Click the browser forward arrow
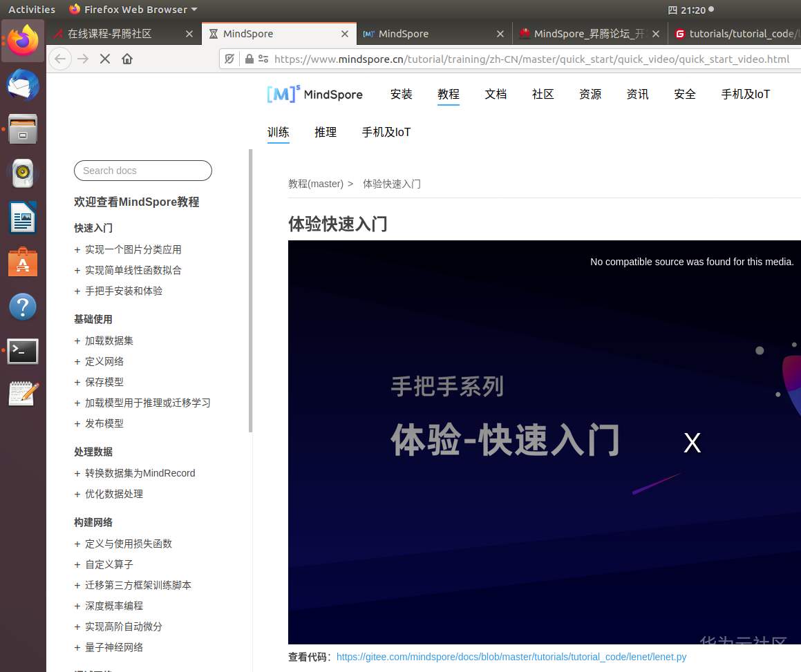 tap(83, 59)
